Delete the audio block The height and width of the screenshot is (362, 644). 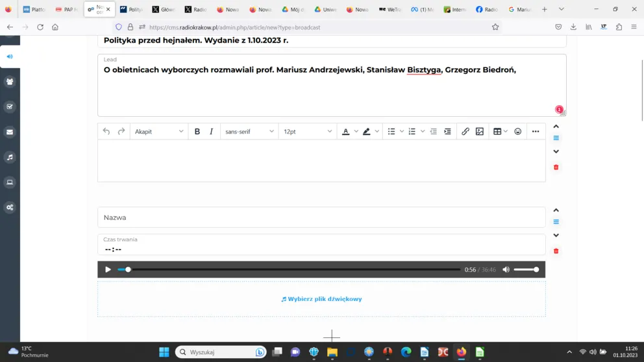coord(556,251)
